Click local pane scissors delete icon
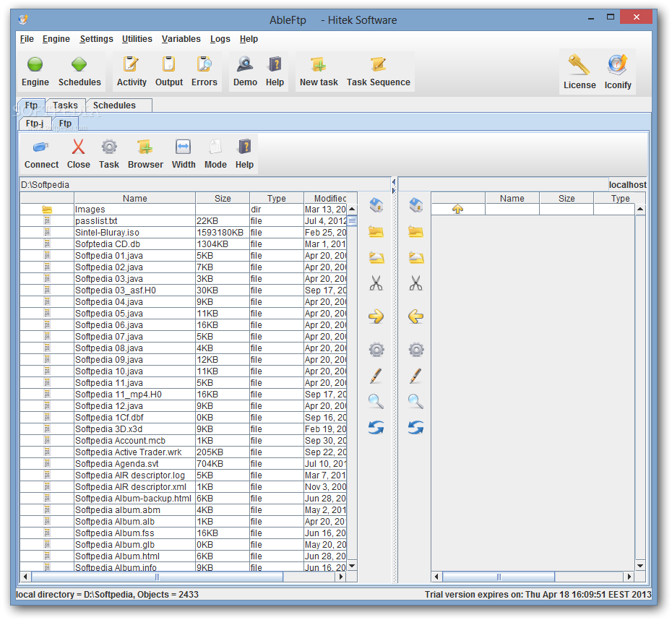 [376, 283]
